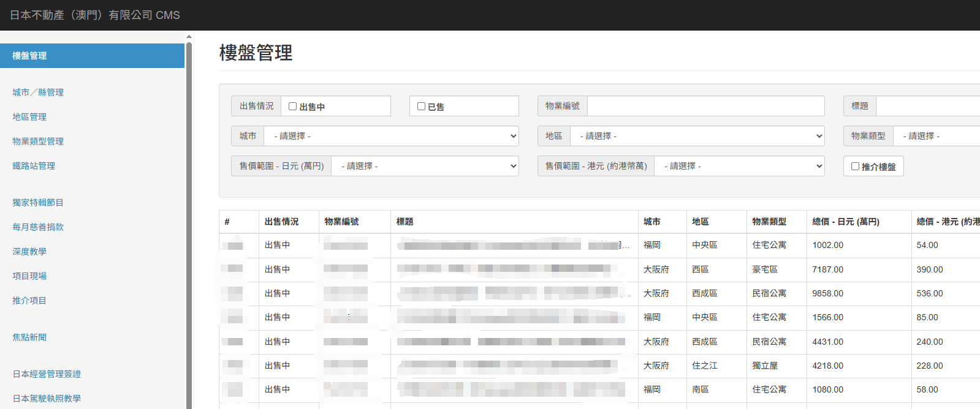
Task: Open the 地區 dropdown
Action: tap(697, 136)
